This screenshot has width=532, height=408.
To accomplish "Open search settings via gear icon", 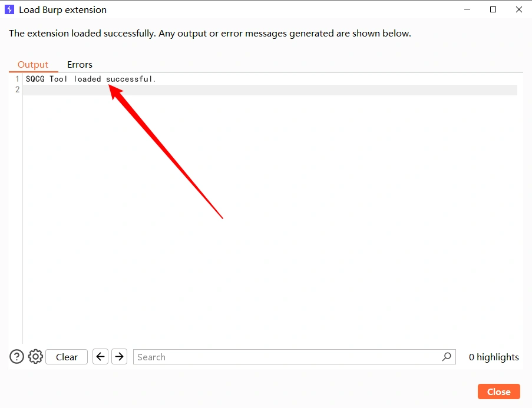I will (x=36, y=357).
